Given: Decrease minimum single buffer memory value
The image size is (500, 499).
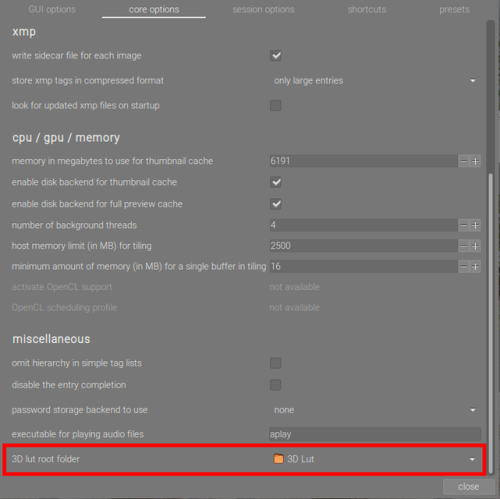Looking at the screenshot, I should tap(464, 266).
